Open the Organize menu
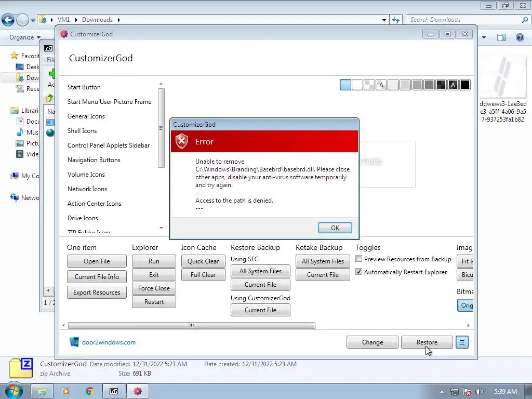 coord(25,37)
